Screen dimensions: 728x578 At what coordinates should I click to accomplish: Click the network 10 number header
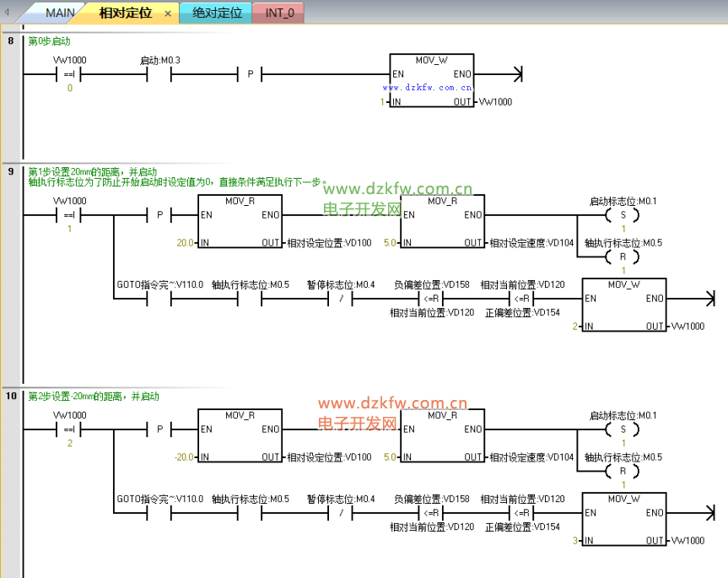click(x=11, y=396)
